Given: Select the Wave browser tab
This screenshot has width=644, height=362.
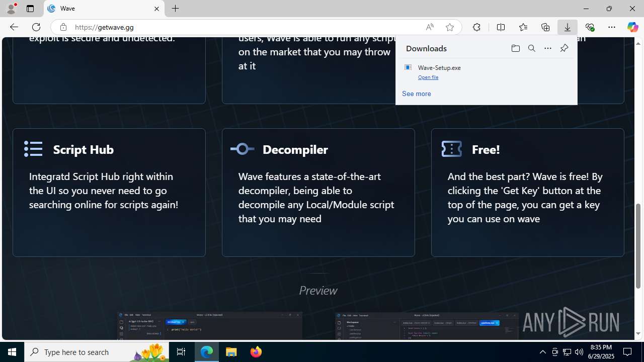Looking at the screenshot, I should (104, 9).
